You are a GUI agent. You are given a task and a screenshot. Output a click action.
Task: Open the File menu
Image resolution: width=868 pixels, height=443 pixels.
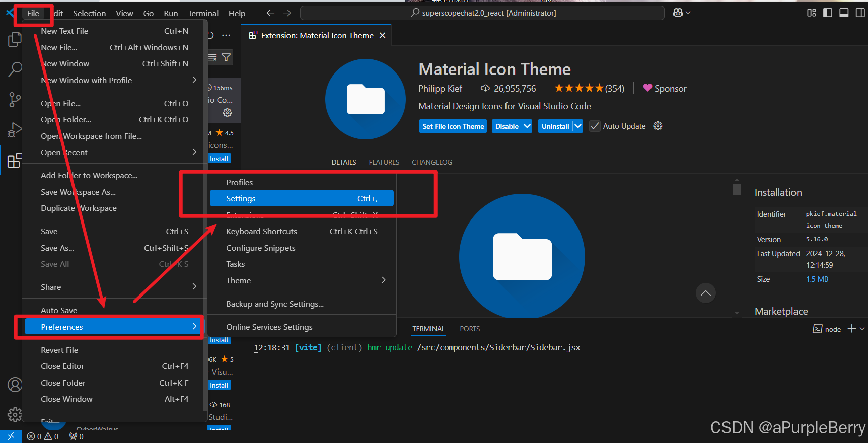coord(33,13)
